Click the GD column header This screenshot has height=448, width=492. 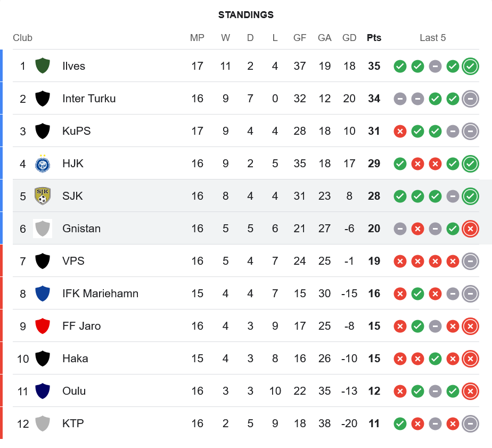(x=349, y=38)
